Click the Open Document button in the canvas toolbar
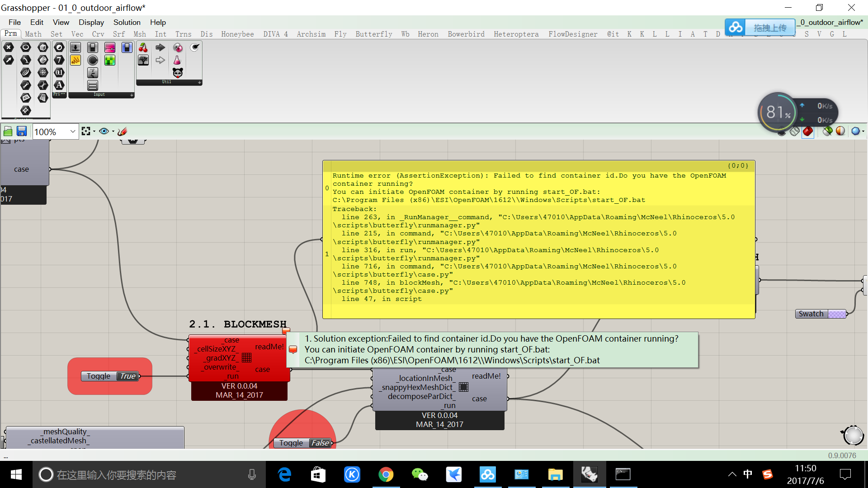 point(8,131)
